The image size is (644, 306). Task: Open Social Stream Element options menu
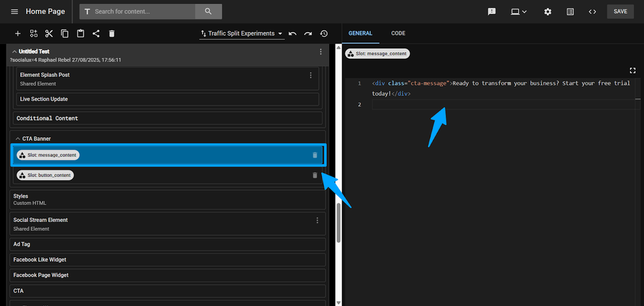click(317, 220)
